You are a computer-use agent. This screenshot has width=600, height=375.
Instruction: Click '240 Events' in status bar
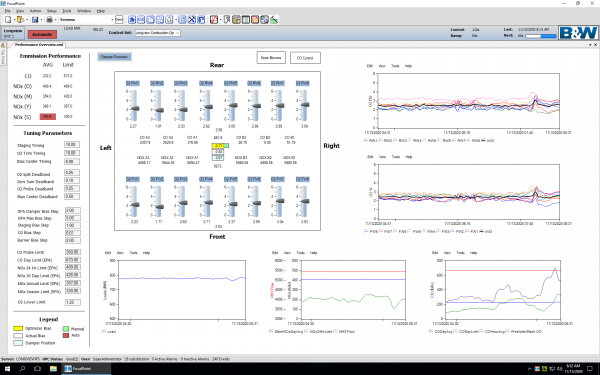221,359
